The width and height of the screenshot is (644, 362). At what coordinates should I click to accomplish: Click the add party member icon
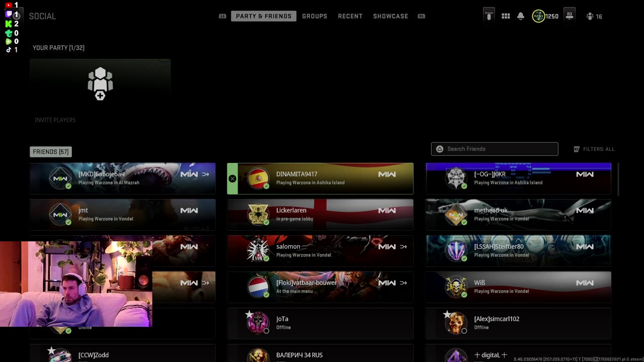pos(100,83)
